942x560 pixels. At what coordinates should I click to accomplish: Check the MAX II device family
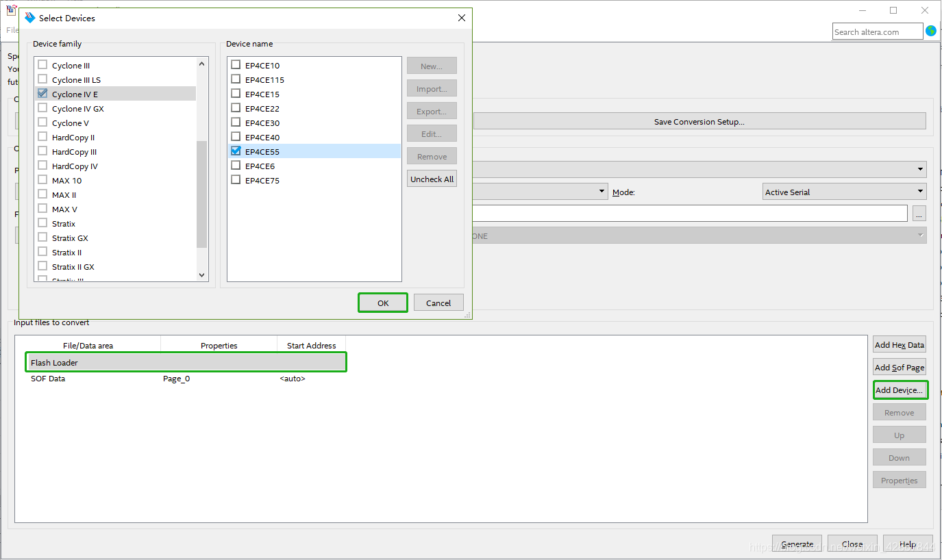[x=42, y=194]
